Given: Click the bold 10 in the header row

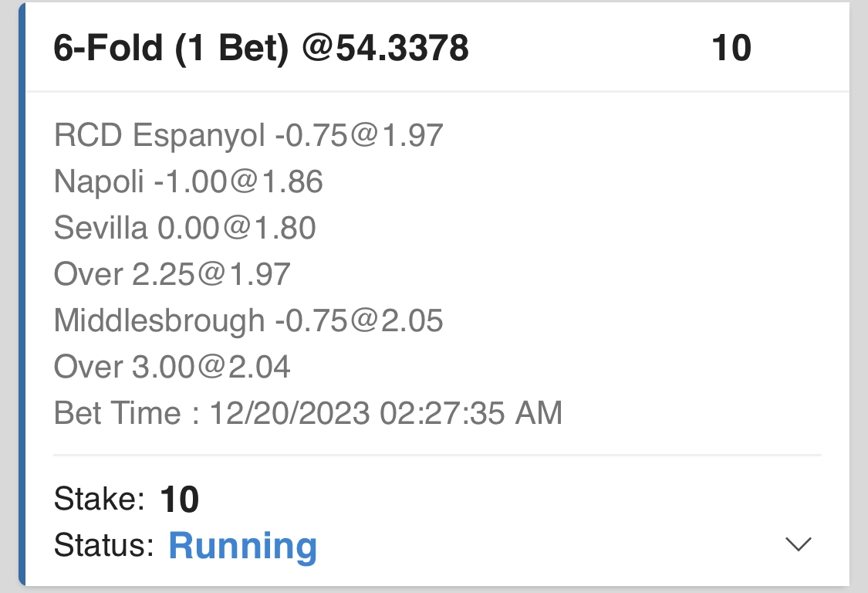Looking at the screenshot, I should pyautogui.click(x=731, y=49).
